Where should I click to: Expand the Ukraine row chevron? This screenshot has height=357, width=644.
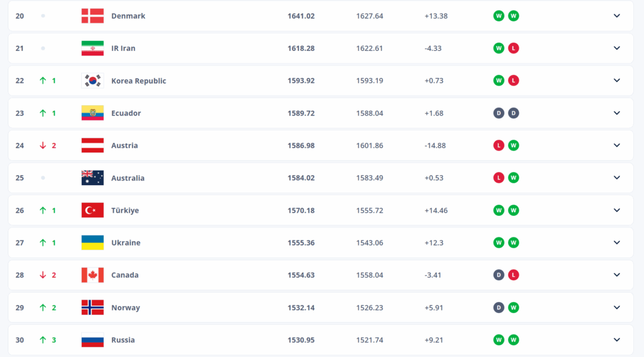(x=616, y=242)
